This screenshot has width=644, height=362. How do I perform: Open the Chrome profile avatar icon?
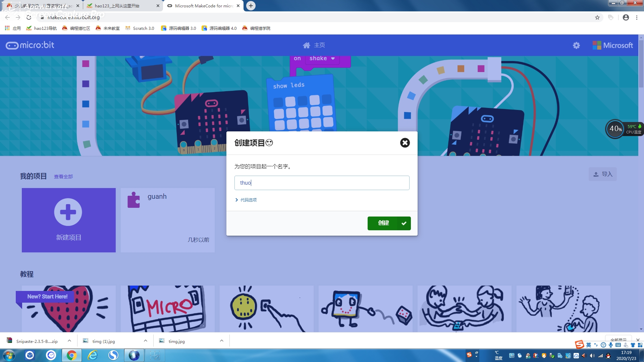click(x=626, y=17)
